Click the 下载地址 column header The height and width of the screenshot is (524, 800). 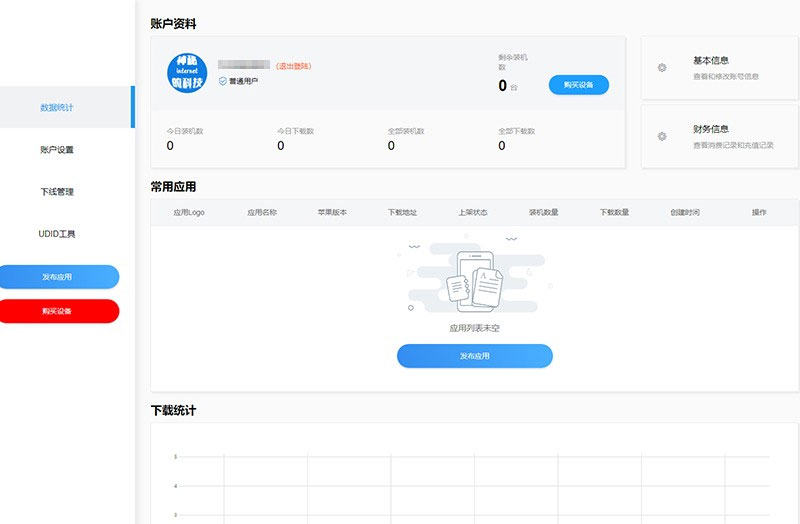click(x=403, y=212)
